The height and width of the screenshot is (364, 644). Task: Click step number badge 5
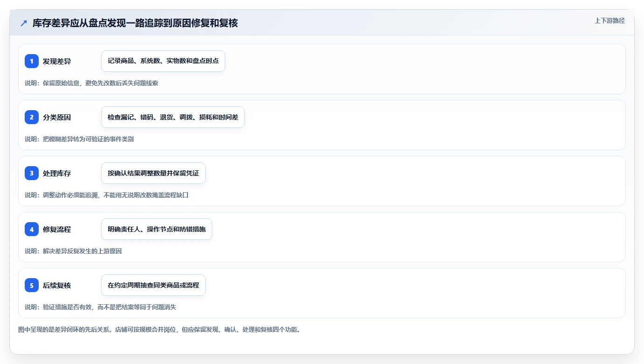32,285
